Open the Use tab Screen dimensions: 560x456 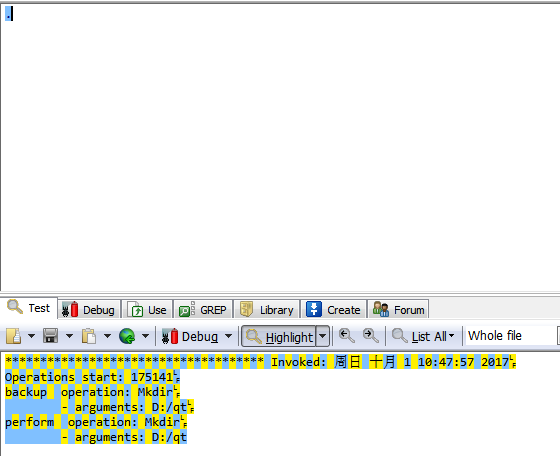[147, 309]
